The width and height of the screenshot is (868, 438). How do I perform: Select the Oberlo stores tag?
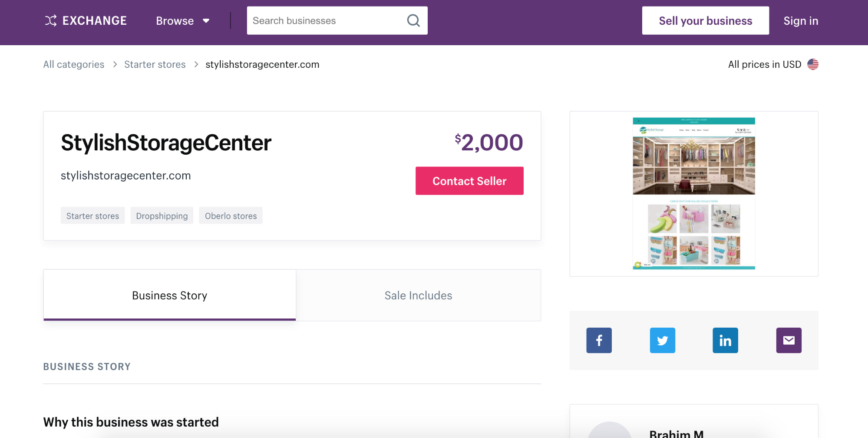point(231,216)
